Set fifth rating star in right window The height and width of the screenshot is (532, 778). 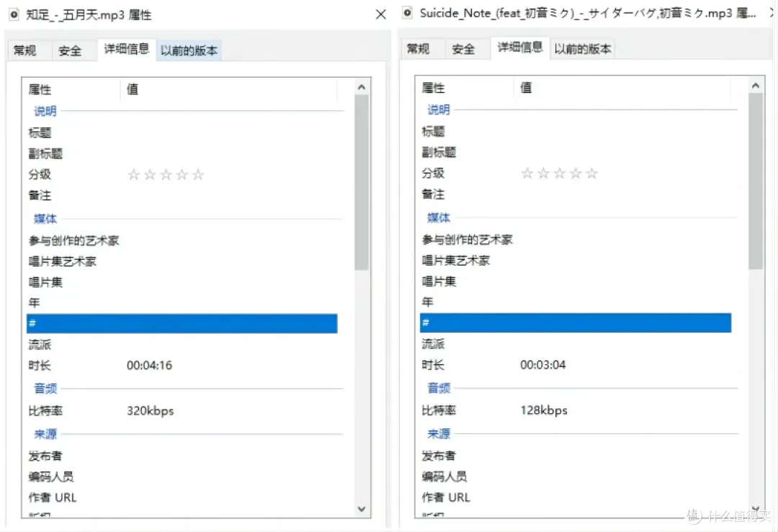tap(591, 173)
